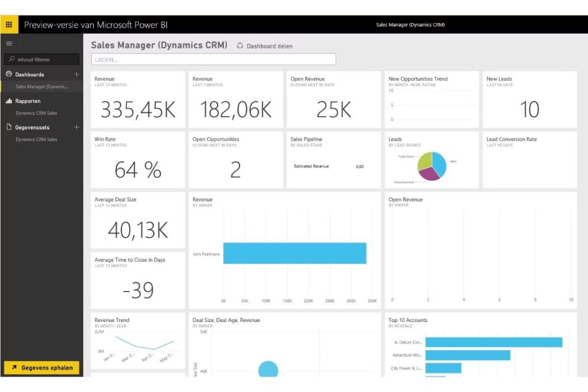
Task: Click the Gegevens ophalen button
Action: coord(41,368)
